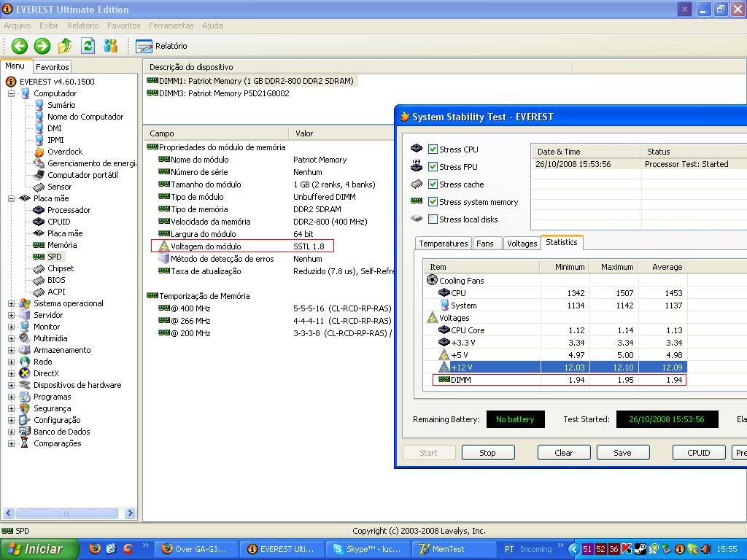Expand the Servidor node
This screenshot has height=560, width=747.
pyautogui.click(x=11, y=315)
